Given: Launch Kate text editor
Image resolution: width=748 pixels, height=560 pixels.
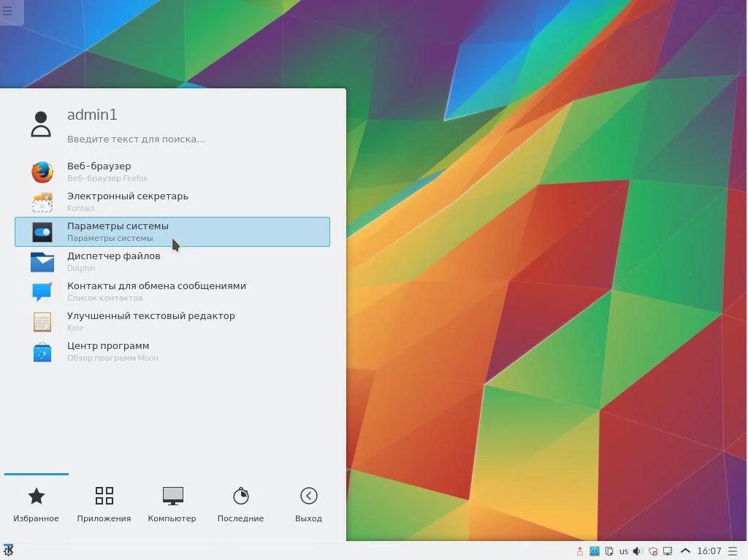Looking at the screenshot, I should click(172, 321).
